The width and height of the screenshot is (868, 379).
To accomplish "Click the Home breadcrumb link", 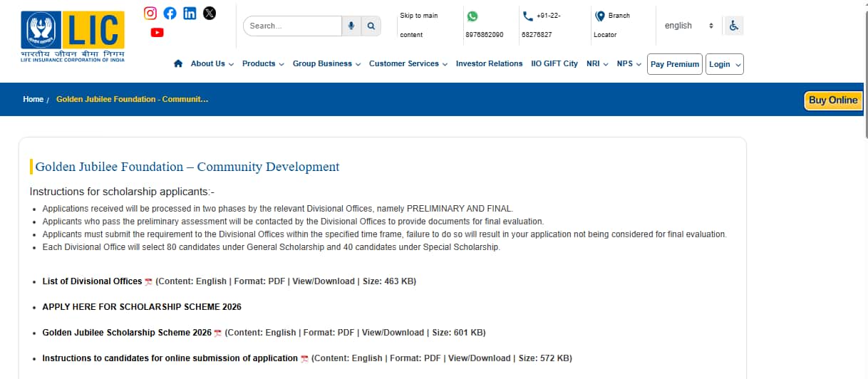I will tap(33, 99).
